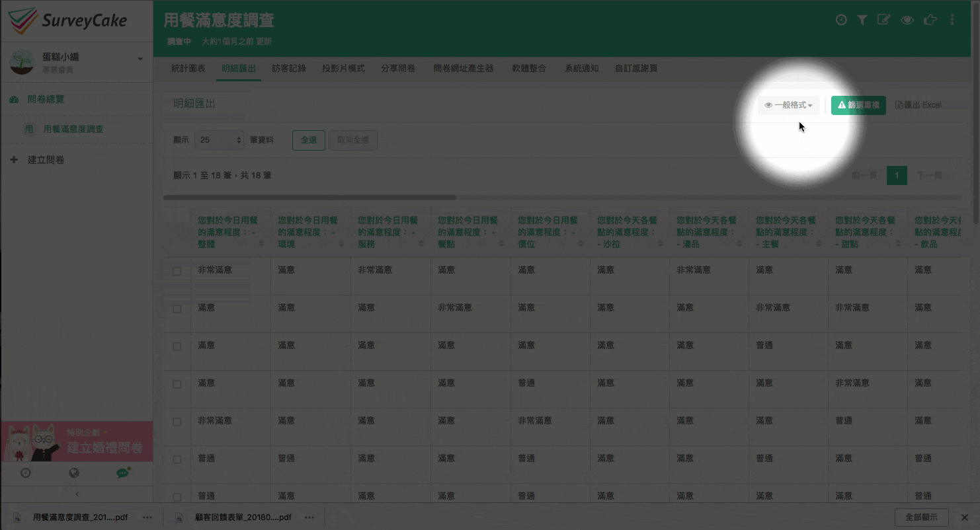The image size is (980, 530).
Task: Click the preview eye icon in header
Action: [907, 20]
